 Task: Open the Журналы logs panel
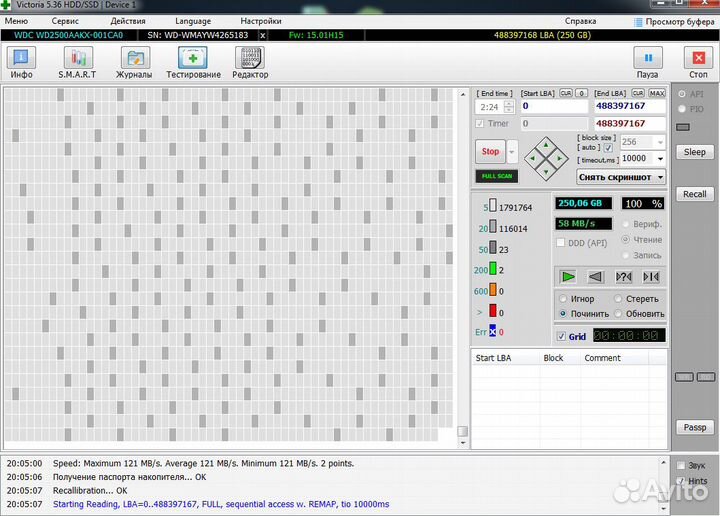133,62
